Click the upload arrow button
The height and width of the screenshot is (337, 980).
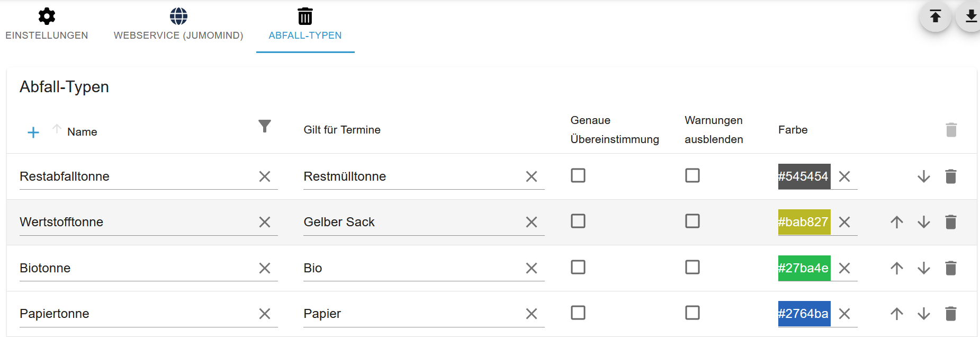click(x=936, y=16)
